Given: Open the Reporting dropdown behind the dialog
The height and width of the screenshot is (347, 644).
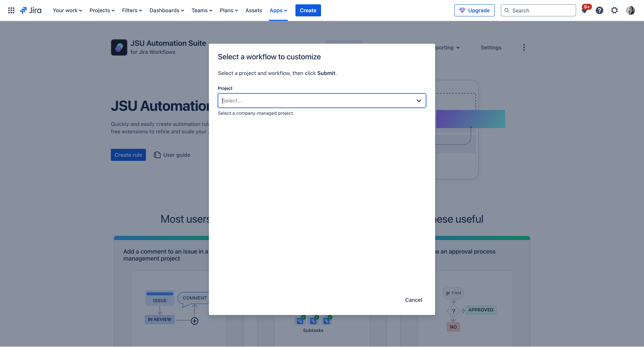Looking at the screenshot, I should (448, 47).
